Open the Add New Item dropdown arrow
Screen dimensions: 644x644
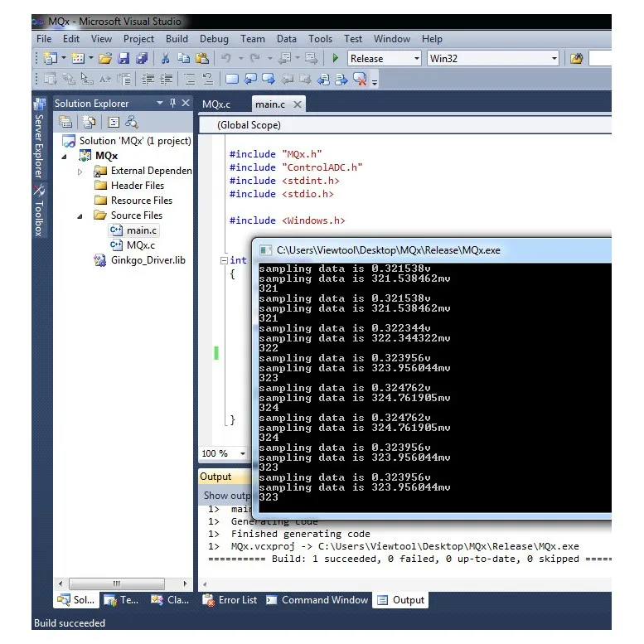(x=91, y=58)
